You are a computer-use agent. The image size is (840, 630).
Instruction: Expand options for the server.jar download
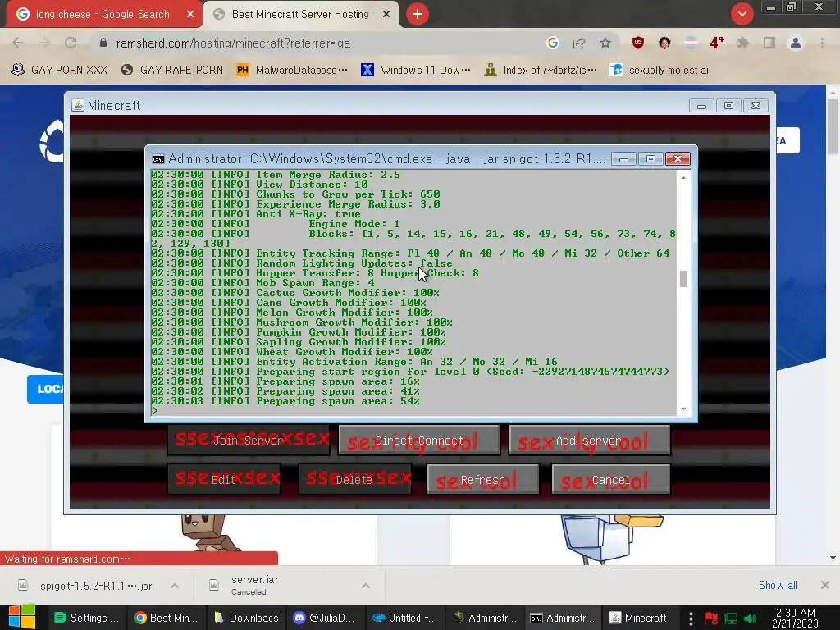pyautogui.click(x=366, y=586)
